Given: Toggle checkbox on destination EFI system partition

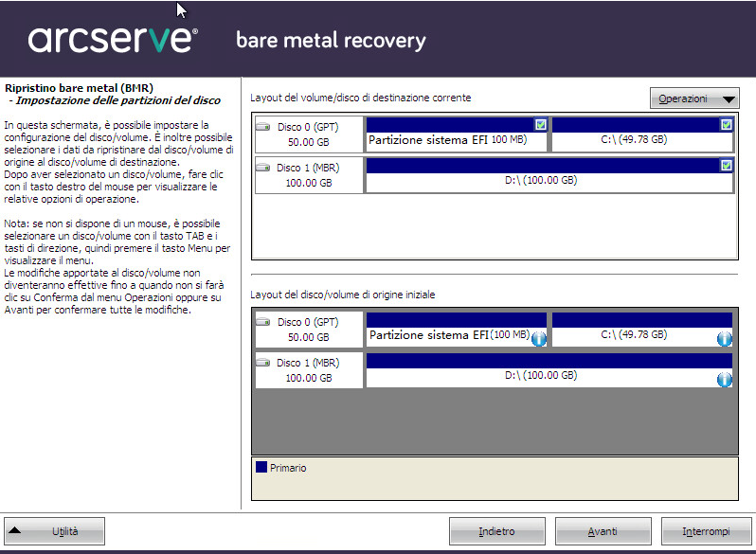Looking at the screenshot, I should point(540,124).
